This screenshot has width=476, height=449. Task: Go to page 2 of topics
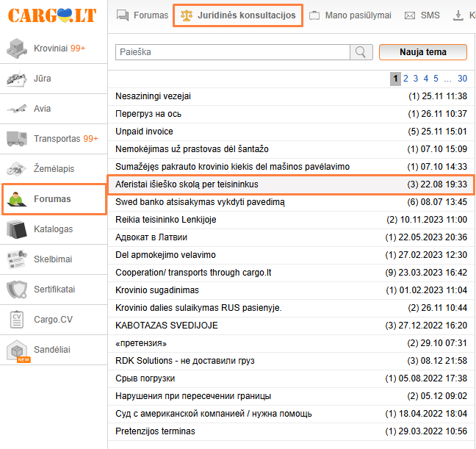point(405,79)
